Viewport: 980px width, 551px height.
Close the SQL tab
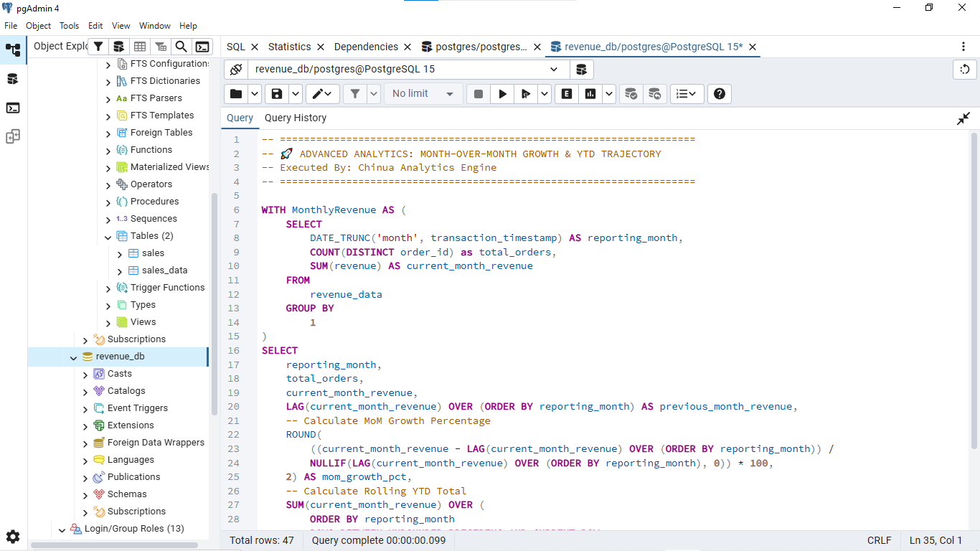tap(255, 47)
